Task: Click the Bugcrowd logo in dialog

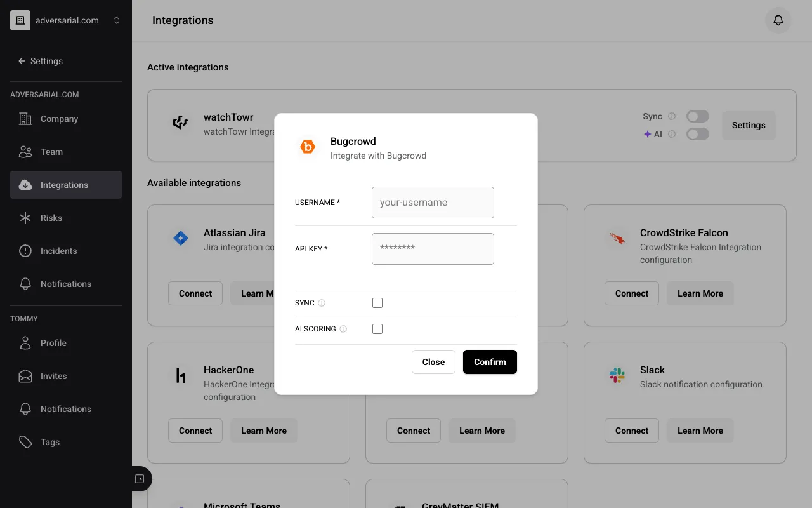Action: click(308, 147)
